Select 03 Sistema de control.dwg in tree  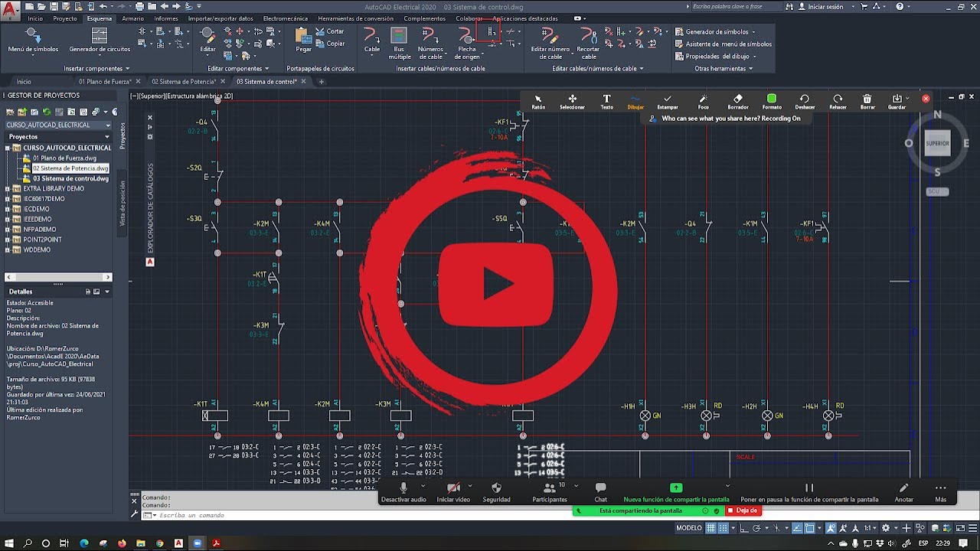(70, 178)
